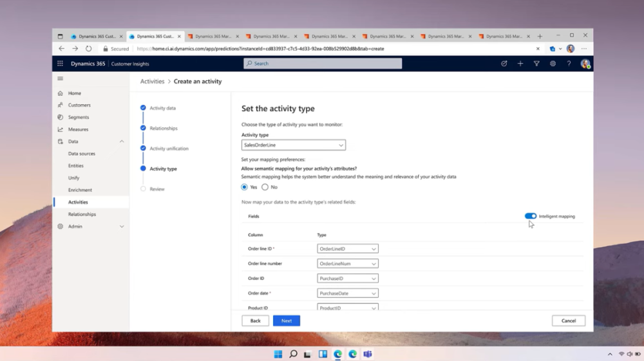
Task: Open settings gear in Dynamics header
Action: coord(553,64)
